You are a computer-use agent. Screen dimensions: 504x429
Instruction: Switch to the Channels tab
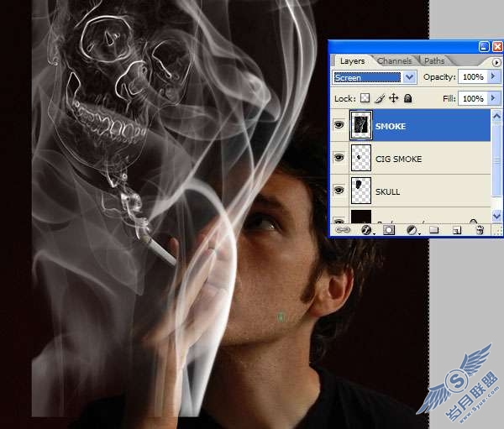click(394, 61)
